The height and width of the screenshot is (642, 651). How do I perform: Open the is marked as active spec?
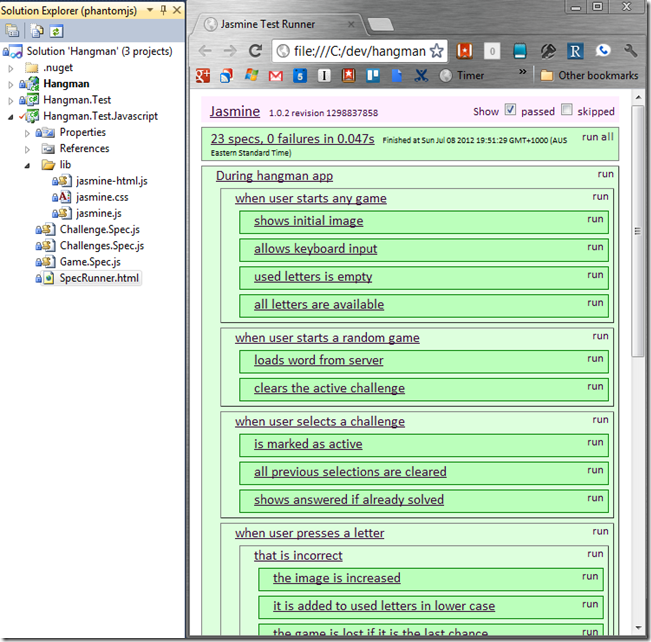click(x=308, y=444)
